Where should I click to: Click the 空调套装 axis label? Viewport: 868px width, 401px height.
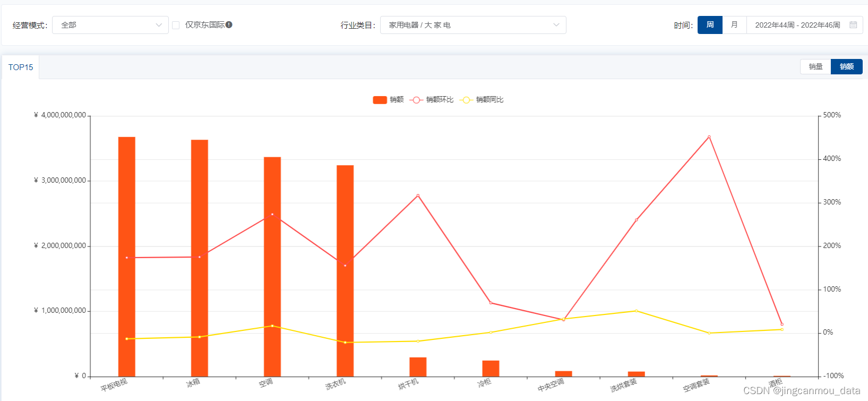click(696, 385)
